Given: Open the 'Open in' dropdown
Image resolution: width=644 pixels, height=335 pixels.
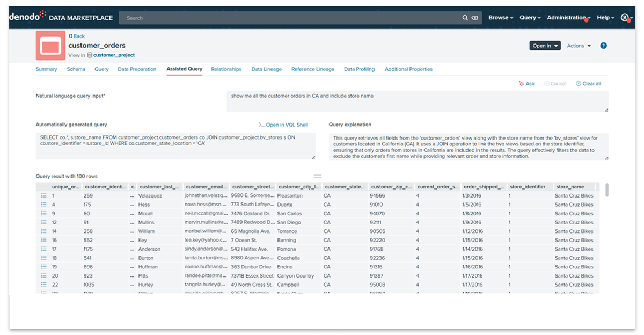Looking at the screenshot, I should click(544, 46).
